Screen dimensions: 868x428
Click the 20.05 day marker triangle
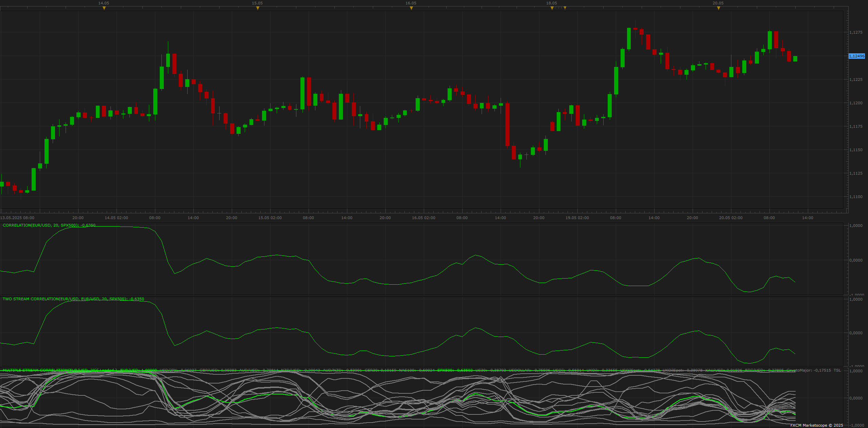click(718, 8)
